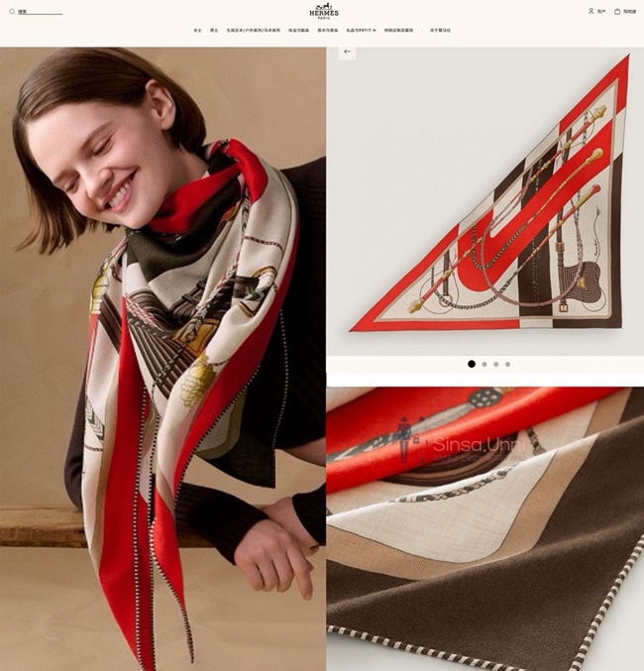
Task: Open the model wearing scarf photo
Action: coord(162,357)
